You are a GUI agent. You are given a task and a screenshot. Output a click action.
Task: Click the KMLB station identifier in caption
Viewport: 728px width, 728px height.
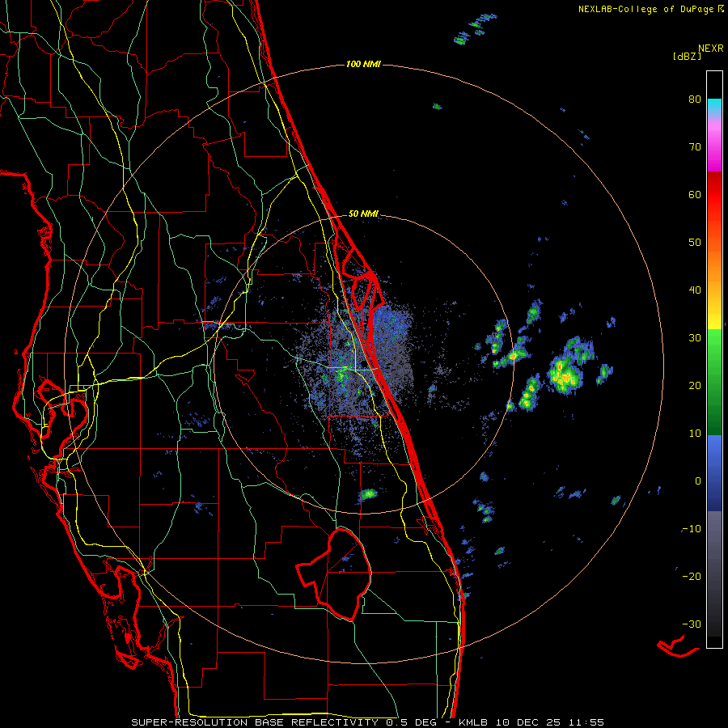473,722
